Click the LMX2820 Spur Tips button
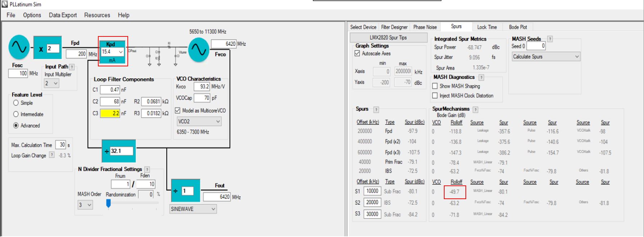Viewport: 644px width, 237px height. [x=388, y=38]
